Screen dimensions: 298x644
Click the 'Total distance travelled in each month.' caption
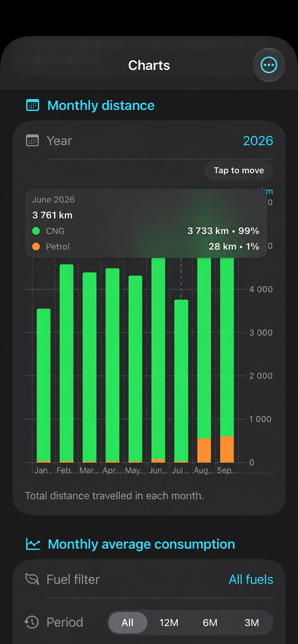(114, 496)
